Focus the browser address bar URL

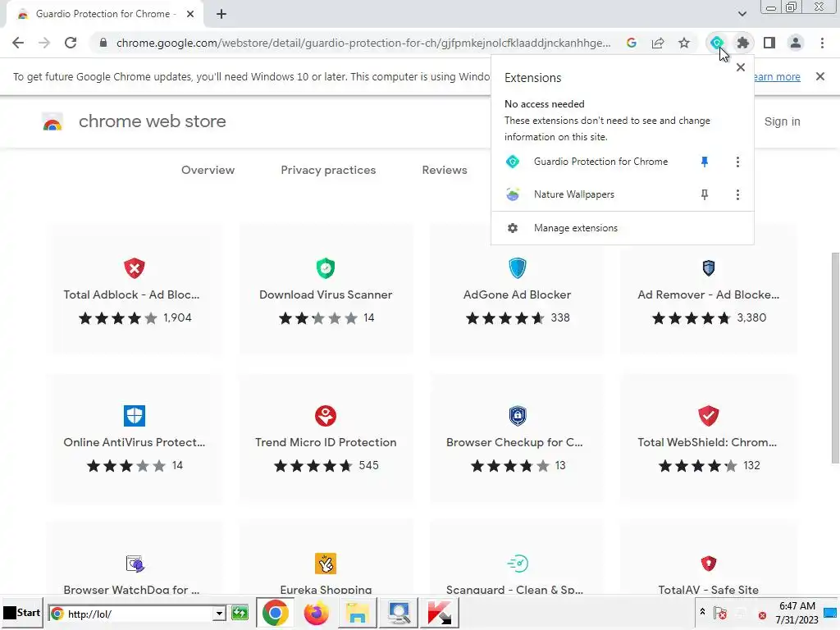(x=363, y=43)
